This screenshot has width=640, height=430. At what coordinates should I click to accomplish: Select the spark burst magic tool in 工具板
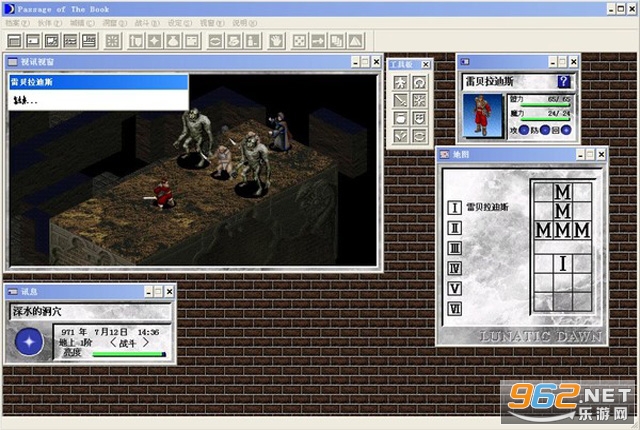(x=419, y=100)
